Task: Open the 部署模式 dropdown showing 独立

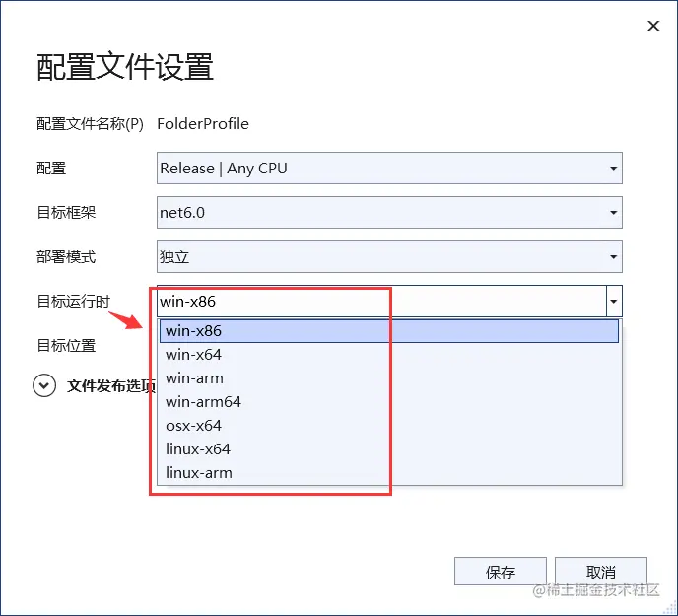Action: click(389, 257)
